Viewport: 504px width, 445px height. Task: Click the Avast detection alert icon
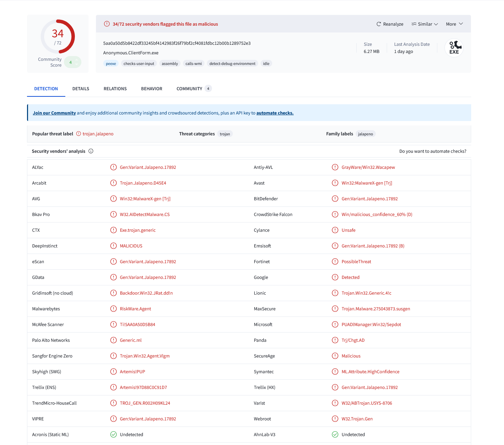tap(335, 183)
